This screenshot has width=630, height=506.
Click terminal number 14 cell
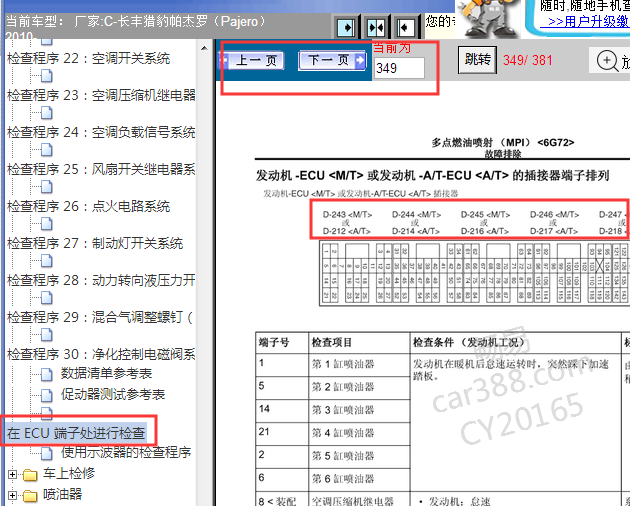pos(282,410)
